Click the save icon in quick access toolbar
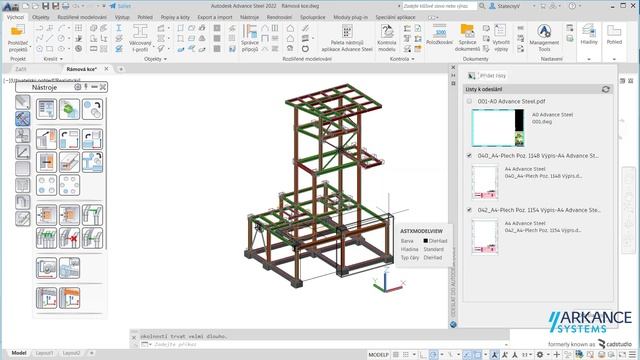640x360 pixels. (x=45, y=6)
